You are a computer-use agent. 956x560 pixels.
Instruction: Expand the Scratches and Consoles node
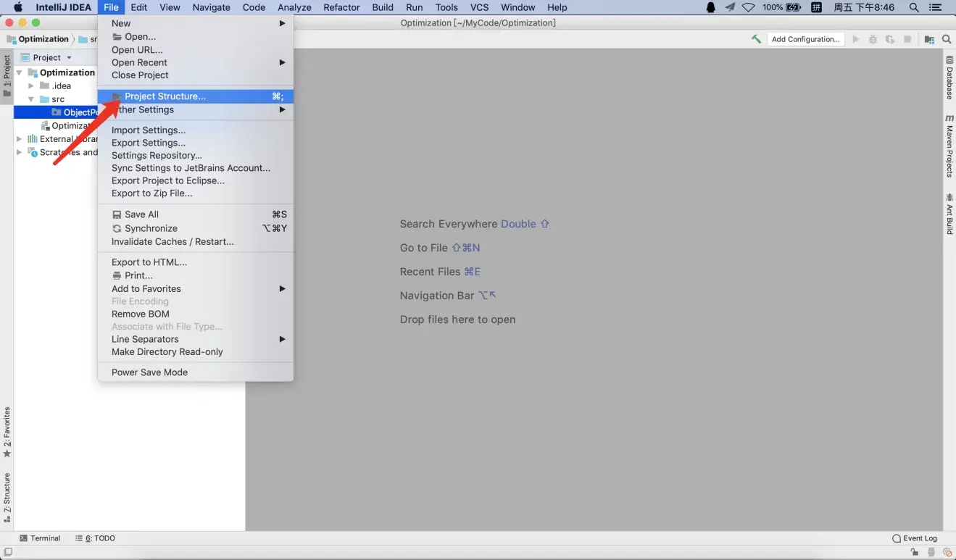(x=19, y=152)
